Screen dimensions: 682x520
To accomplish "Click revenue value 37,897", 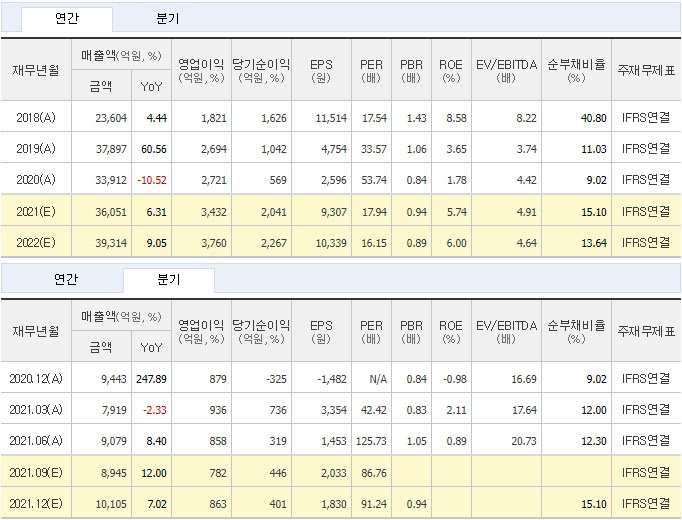I will (x=111, y=149).
